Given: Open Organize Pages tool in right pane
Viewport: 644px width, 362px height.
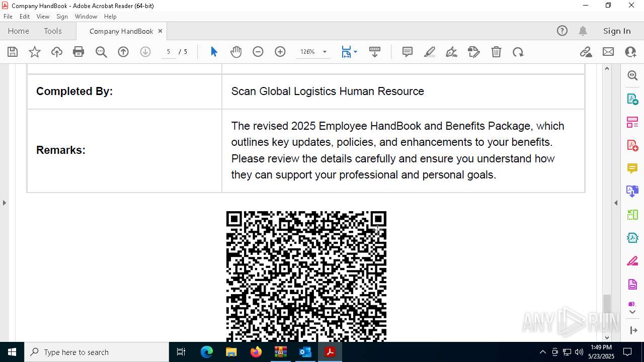Looking at the screenshot, I should click(632, 122).
